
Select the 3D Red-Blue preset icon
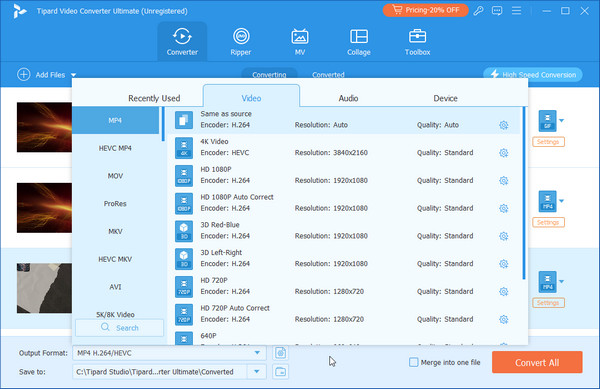[184, 231]
